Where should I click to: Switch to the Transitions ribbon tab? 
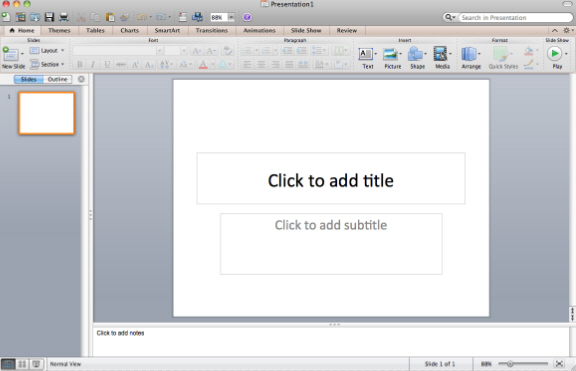[x=212, y=30]
